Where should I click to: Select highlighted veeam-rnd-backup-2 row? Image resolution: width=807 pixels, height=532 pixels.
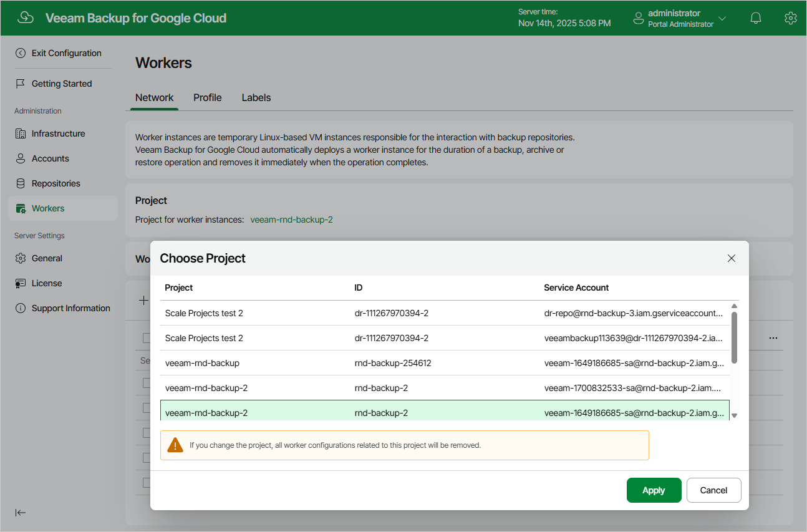(445, 410)
